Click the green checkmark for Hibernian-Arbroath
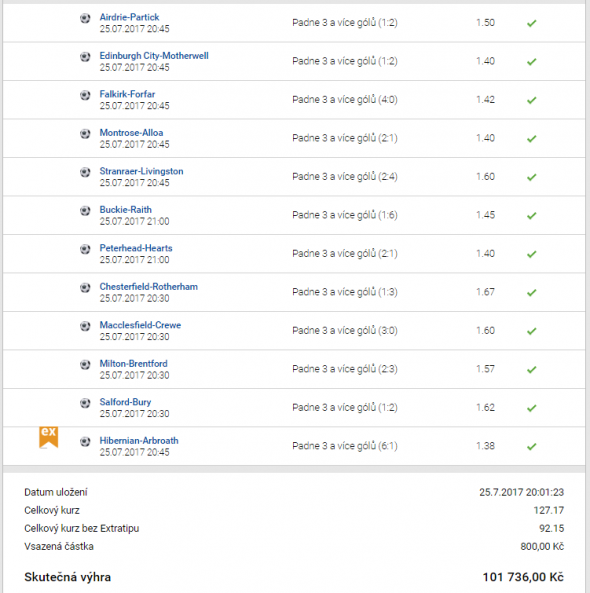 point(531,447)
